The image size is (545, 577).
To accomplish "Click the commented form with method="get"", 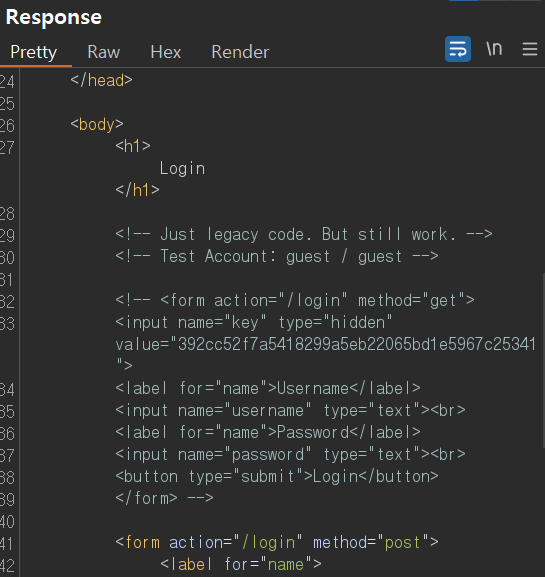I will pyautogui.click(x=295, y=301).
